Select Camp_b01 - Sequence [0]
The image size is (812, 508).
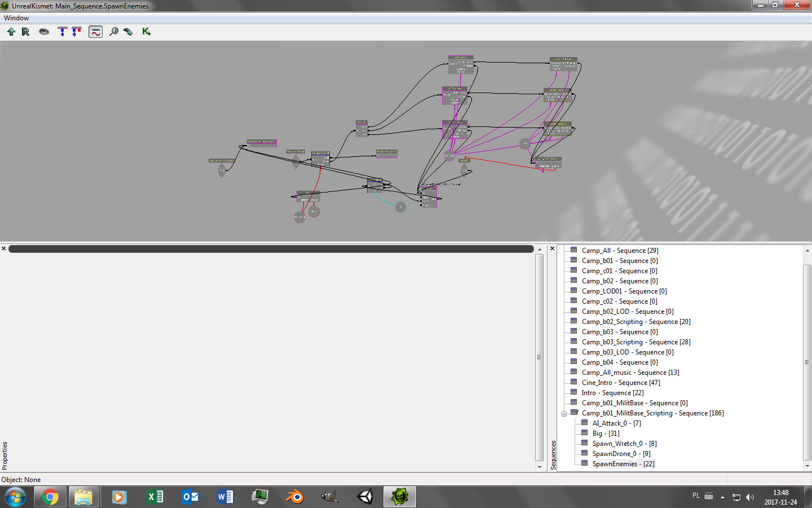point(620,261)
